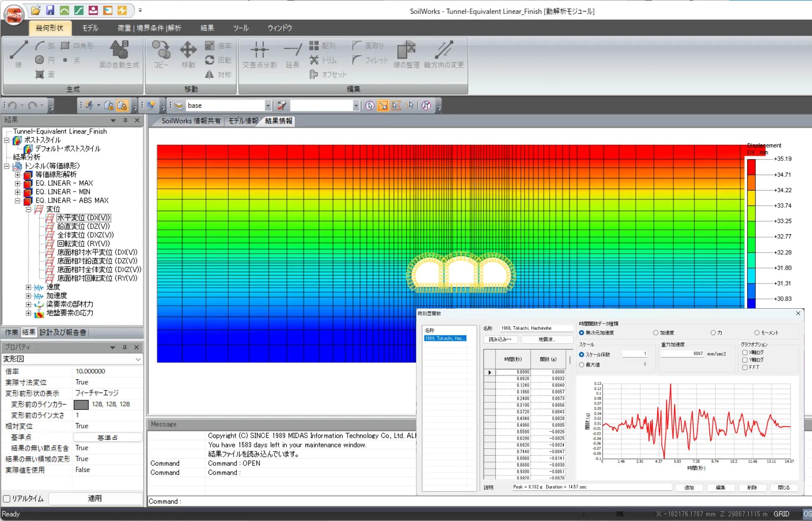The image size is (812, 521).
Task: Click the Save icon in quick access toolbar
Action: pyautogui.click(x=50, y=10)
